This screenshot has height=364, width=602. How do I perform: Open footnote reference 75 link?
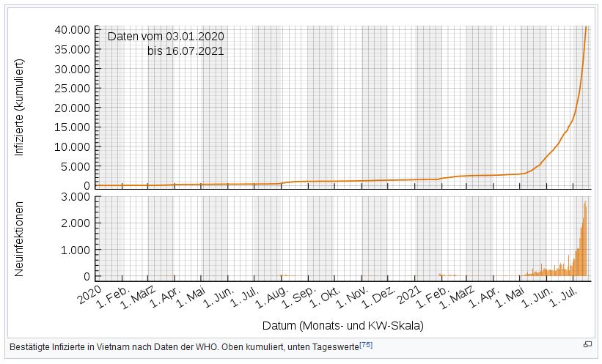tap(366, 343)
